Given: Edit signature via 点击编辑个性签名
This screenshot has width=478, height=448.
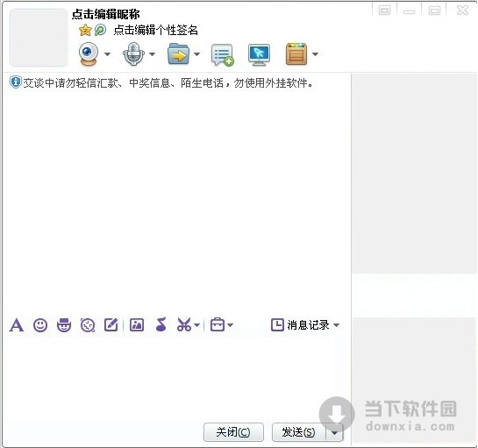Looking at the screenshot, I should click(x=156, y=30).
